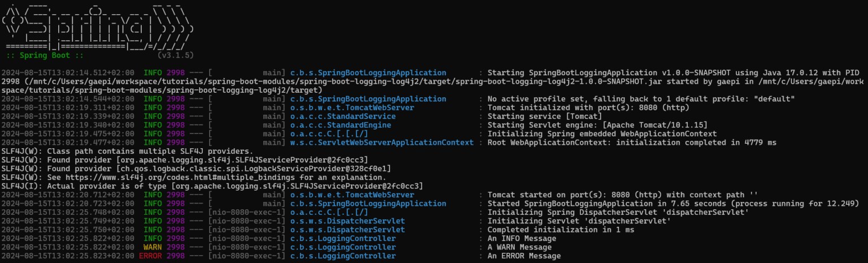This screenshot has width=868, height=263.
Task: Click the w.s.c.ServletWebServerApplicationContext logger name
Action: coord(382,143)
